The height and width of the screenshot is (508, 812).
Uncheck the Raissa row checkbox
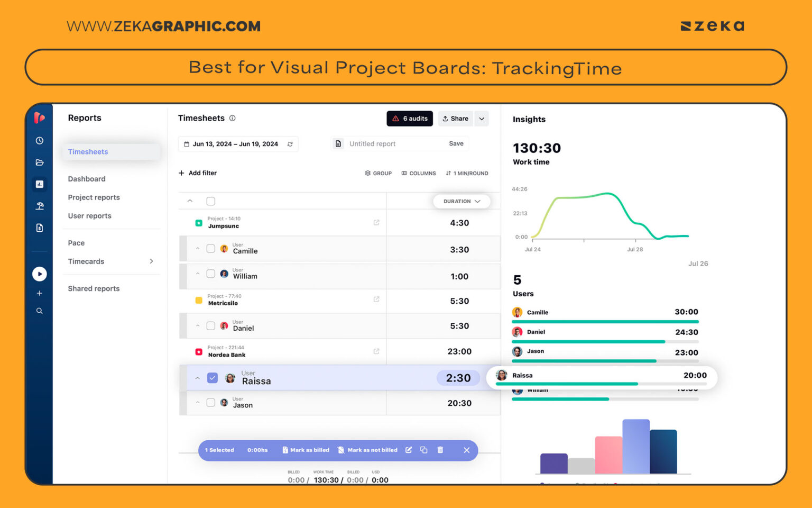212,378
